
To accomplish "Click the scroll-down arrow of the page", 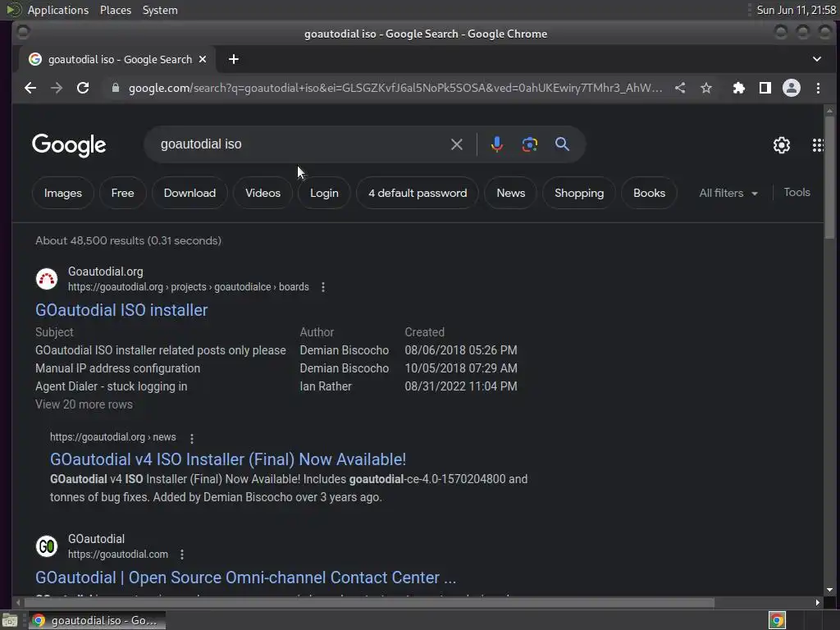I will coord(829,590).
